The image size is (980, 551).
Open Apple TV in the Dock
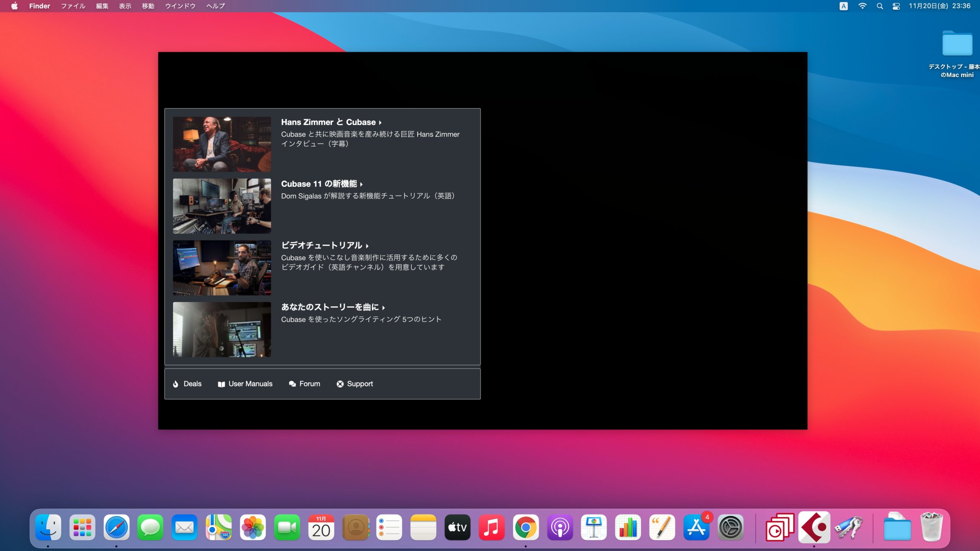457,527
